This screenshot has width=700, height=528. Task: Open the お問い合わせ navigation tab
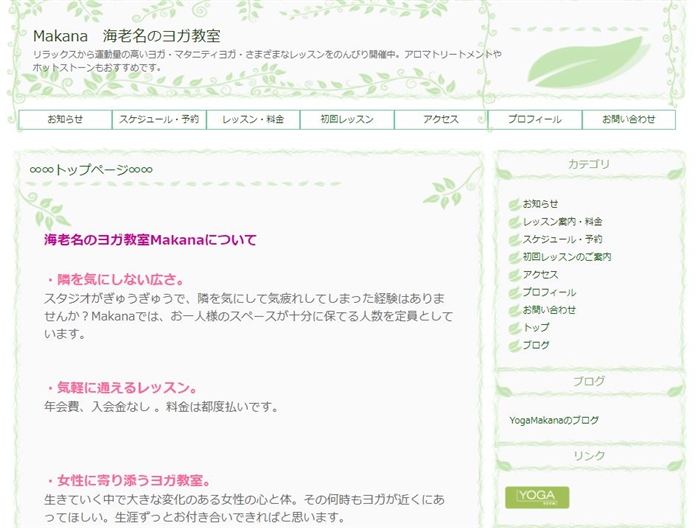pyautogui.click(x=629, y=120)
